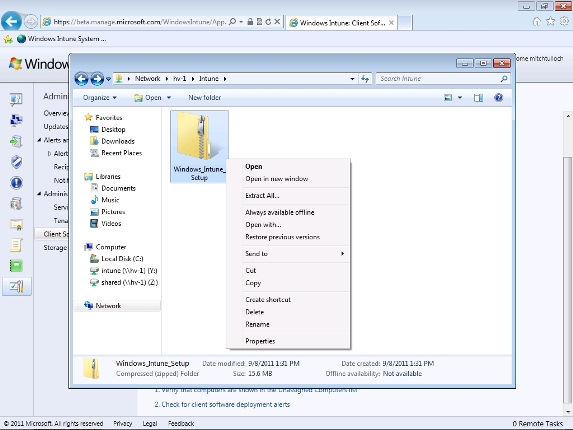This screenshot has height=430, width=573.
Task: Open the Legal footer link
Action: point(149,423)
